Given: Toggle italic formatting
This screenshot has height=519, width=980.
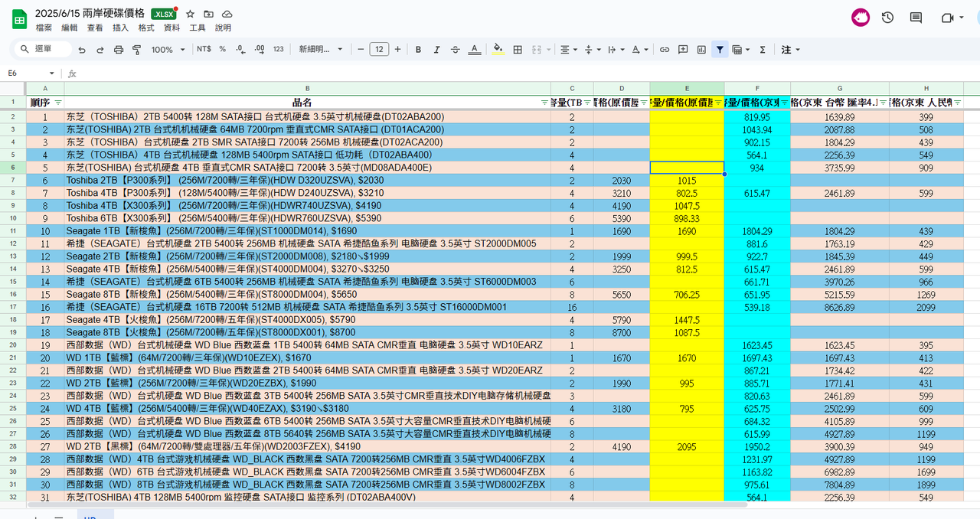Looking at the screenshot, I should [437, 49].
